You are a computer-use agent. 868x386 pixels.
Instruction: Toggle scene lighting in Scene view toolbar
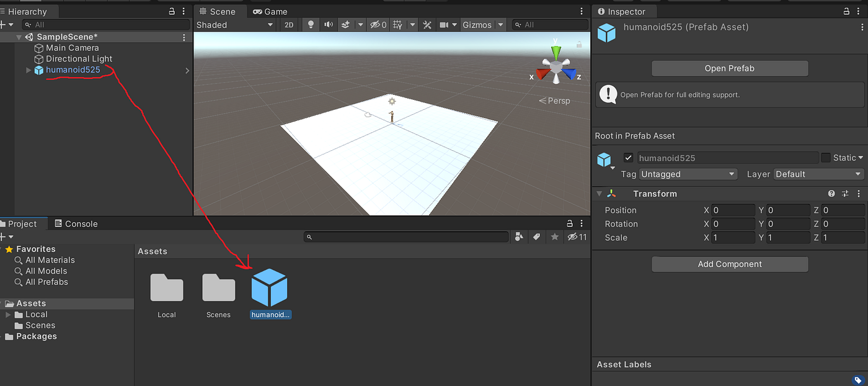(x=310, y=24)
